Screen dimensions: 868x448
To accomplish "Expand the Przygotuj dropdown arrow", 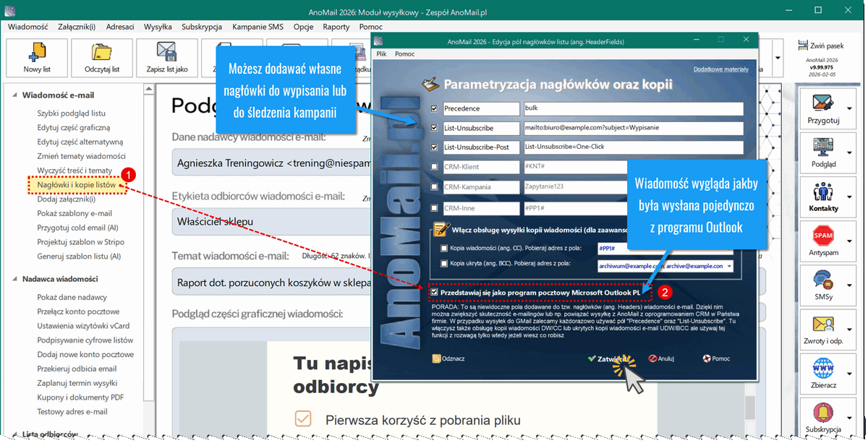I will [849, 108].
